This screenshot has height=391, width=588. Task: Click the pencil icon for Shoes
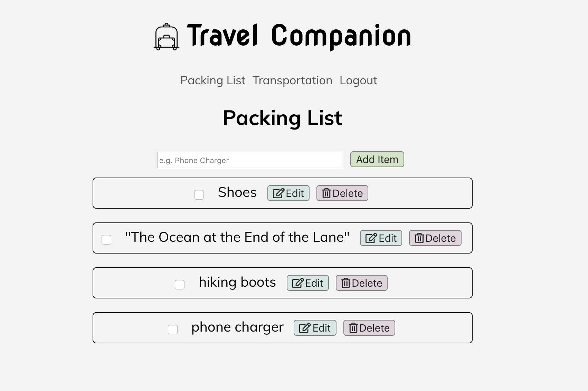coord(278,193)
